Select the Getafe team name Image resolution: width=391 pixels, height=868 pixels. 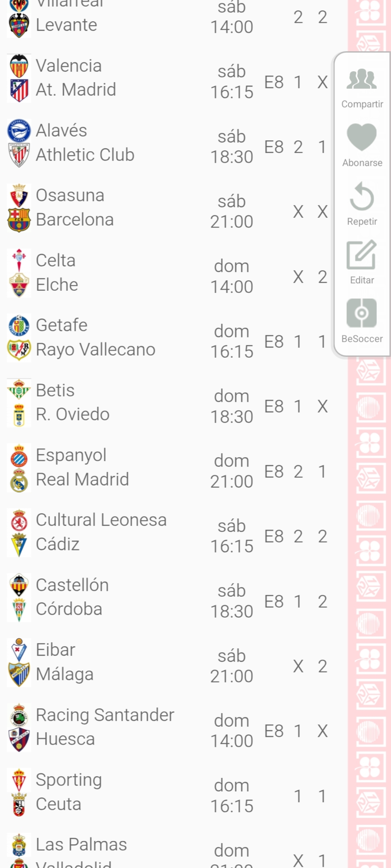pos(62,325)
